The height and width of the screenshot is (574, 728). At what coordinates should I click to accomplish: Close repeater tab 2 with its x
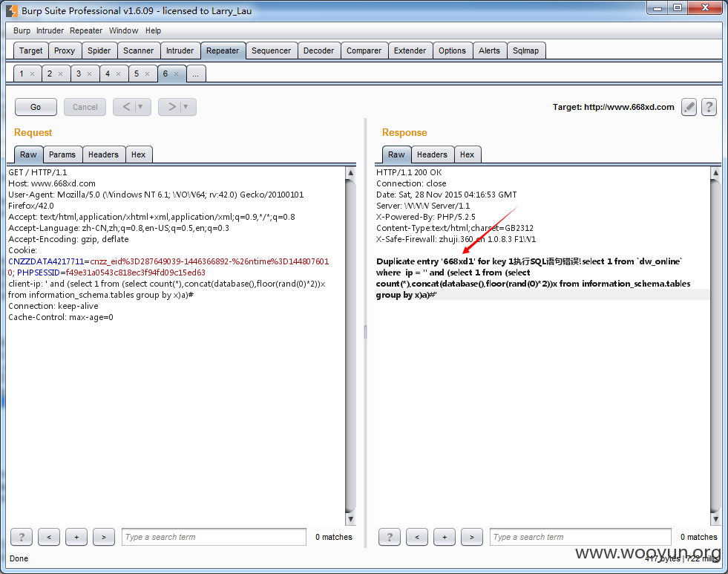[60, 74]
